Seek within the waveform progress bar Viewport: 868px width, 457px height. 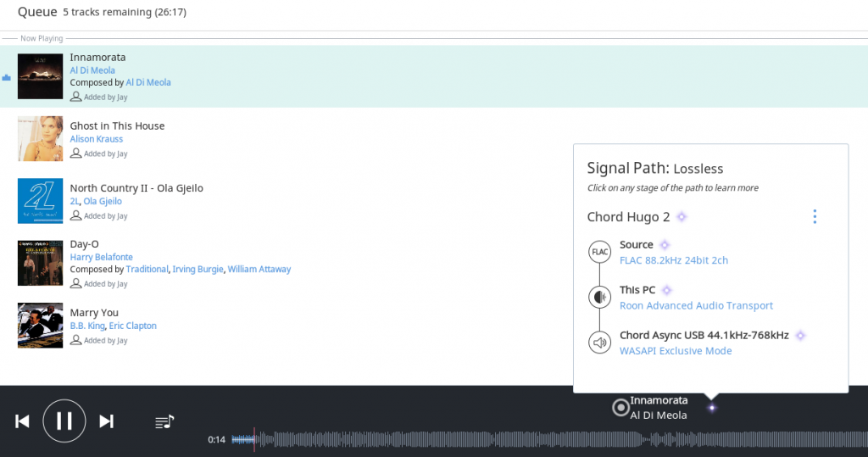509,439
